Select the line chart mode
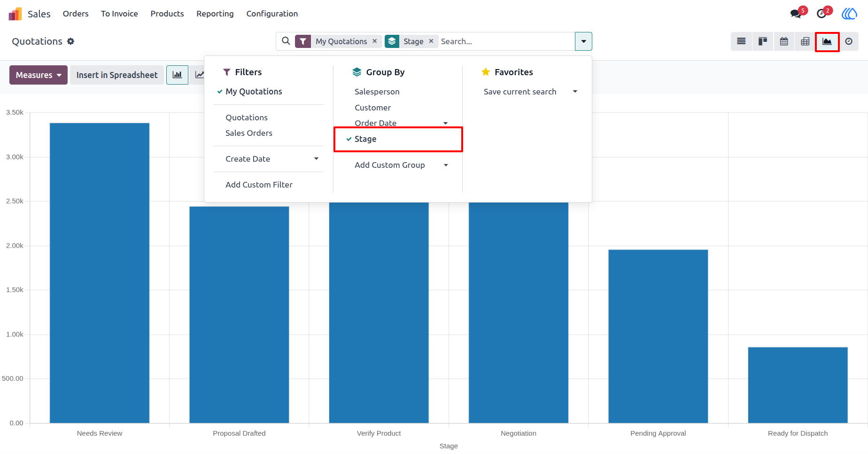Screen dimensions: 868x454 (x=199, y=75)
